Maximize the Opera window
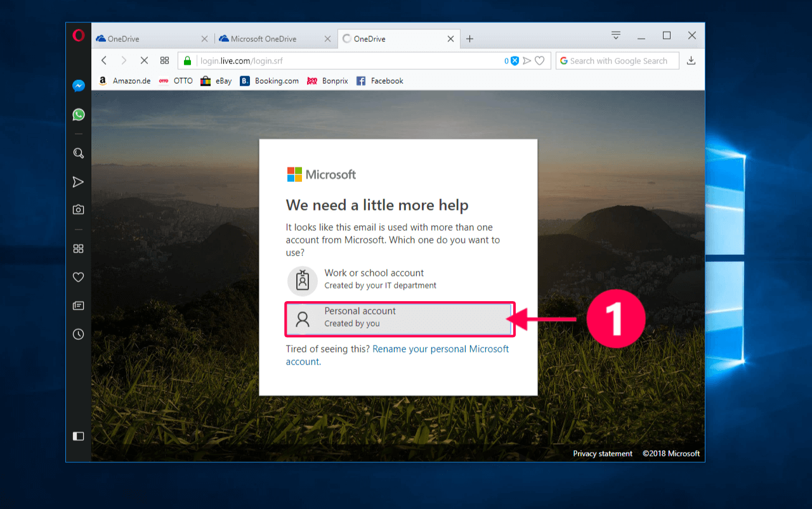This screenshot has height=509, width=812. [x=667, y=35]
